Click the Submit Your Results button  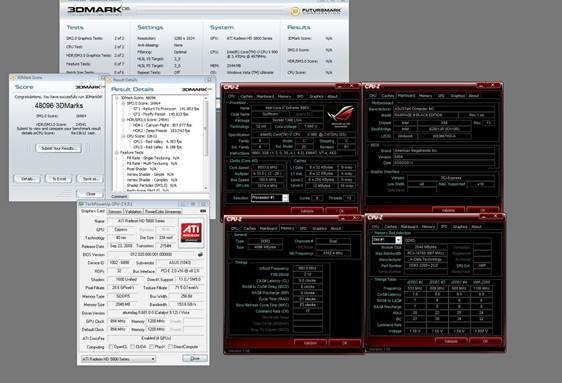[x=58, y=148]
